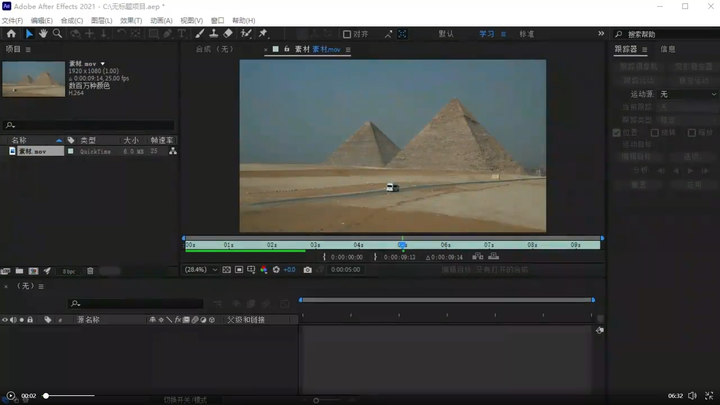This screenshot has width=720, height=405.
Task: Reset exposure icon in footage viewer
Action: tap(276, 270)
